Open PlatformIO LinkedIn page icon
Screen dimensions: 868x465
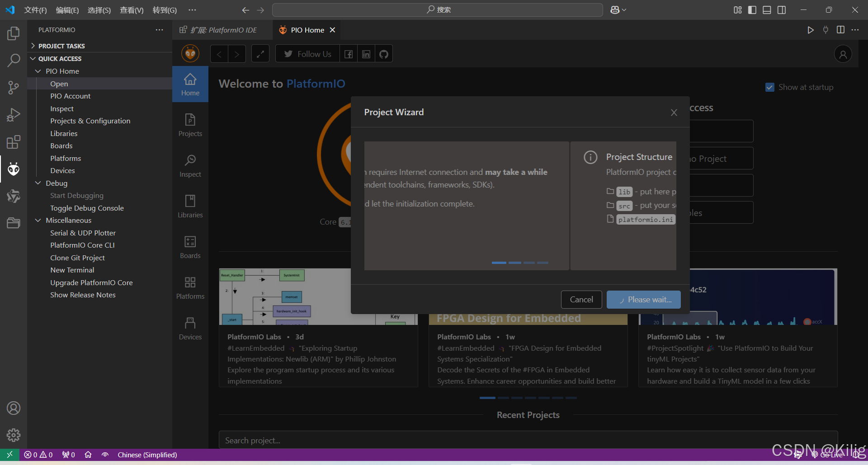366,54
